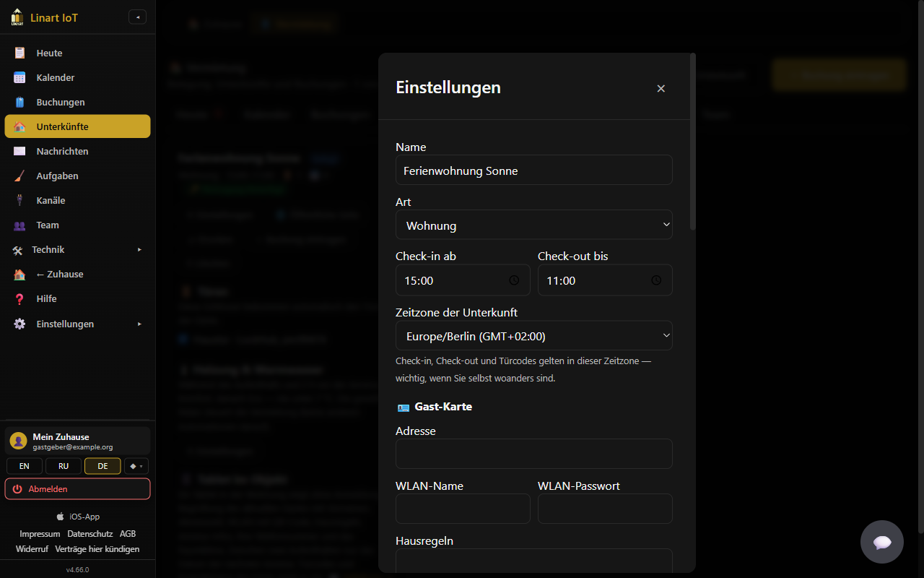Open the iOS-App link
924x578 pixels.
coord(78,517)
